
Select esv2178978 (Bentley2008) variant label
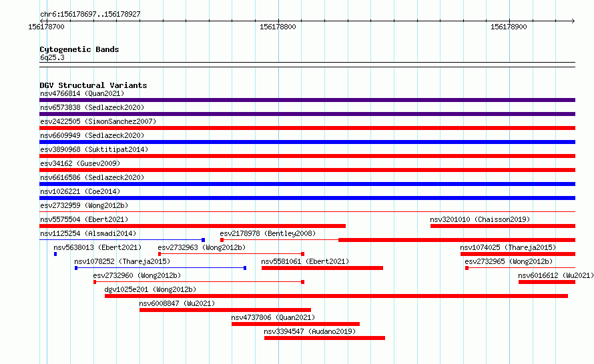(x=268, y=233)
